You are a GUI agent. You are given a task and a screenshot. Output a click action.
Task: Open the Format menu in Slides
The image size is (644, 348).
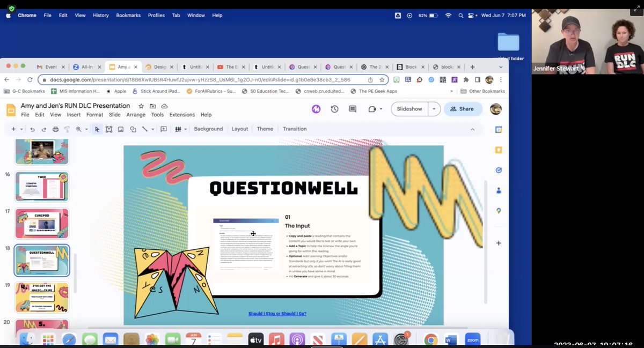tap(94, 115)
